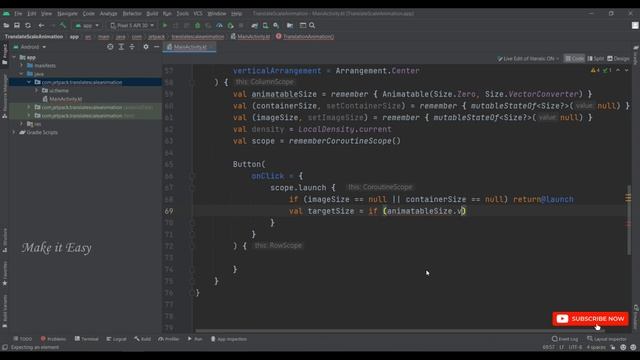Collapse the app module tree node

coord(14,57)
